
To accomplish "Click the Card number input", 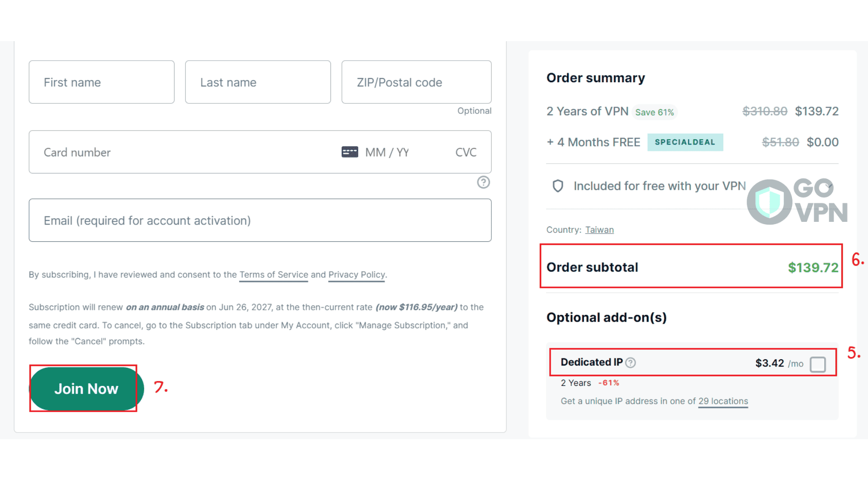I will 181,152.
